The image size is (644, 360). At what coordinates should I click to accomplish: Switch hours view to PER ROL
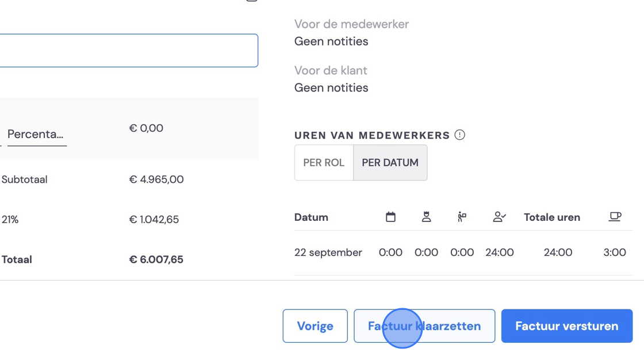click(324, 162)
